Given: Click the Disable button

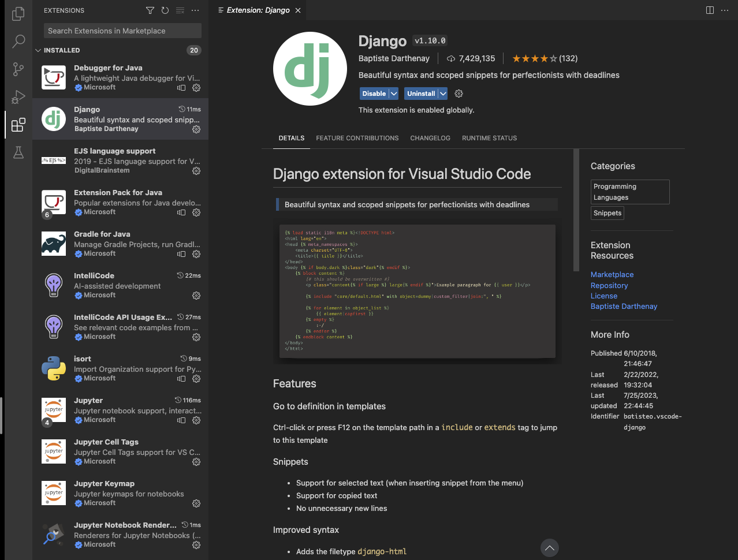Looking at the screenshot, I should [374, 94].
